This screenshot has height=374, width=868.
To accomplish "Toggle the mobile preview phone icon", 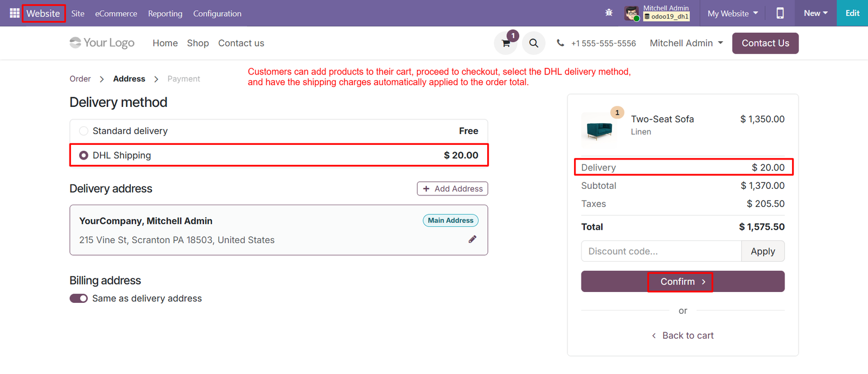I will [x=780, y=13].
